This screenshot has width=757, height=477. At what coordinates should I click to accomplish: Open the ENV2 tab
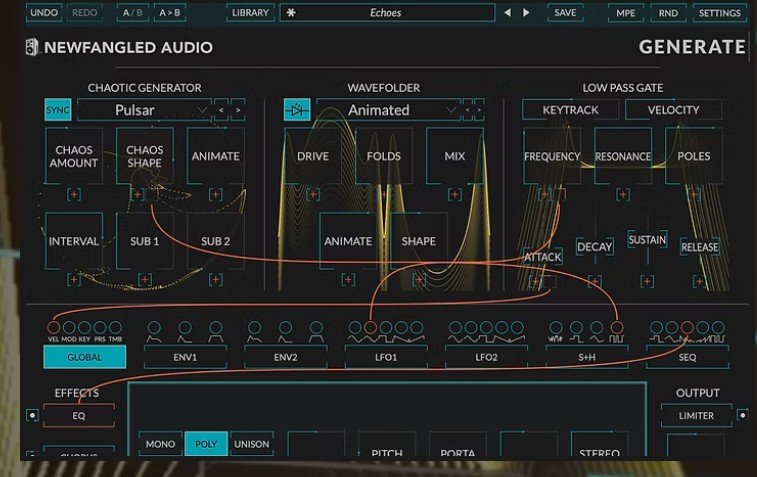[x=285, y=357]
